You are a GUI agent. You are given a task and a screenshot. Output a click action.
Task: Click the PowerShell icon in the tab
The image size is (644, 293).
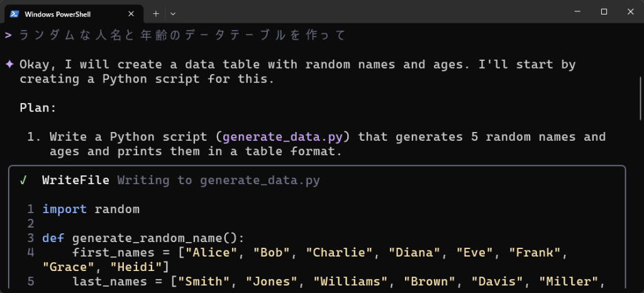(x=13, y=13)
